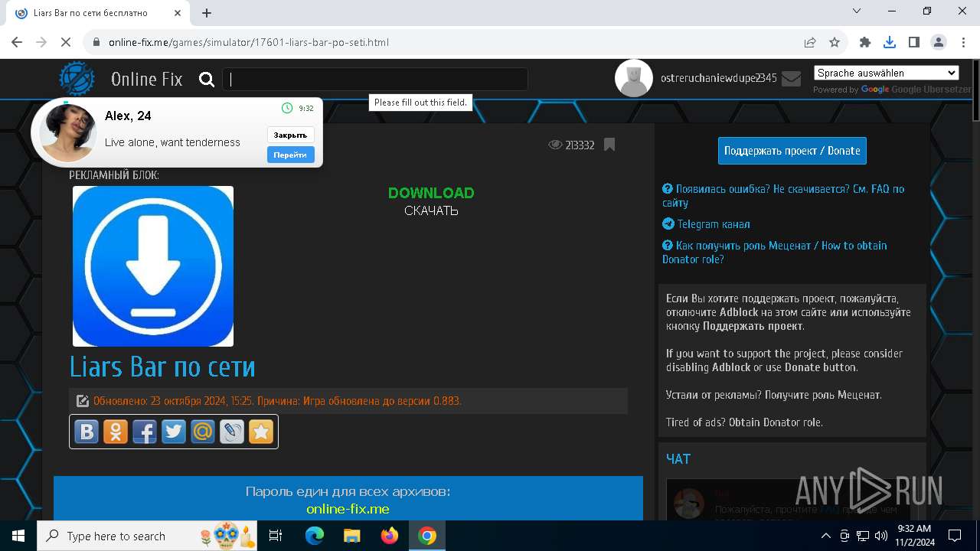The width and height of the screenshot is (980, 551).
Task: Click the Alex ad profile photo
Action: coord(68,132)
